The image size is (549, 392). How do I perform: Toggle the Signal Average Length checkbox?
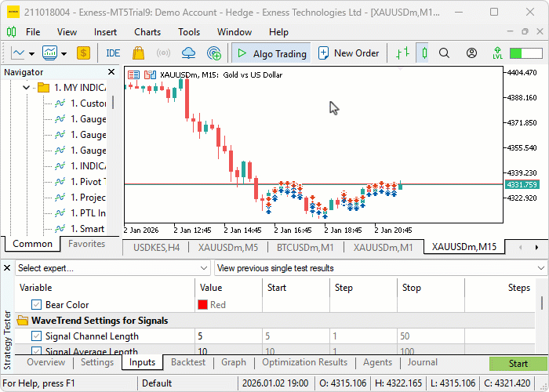(x=36, y=350)
